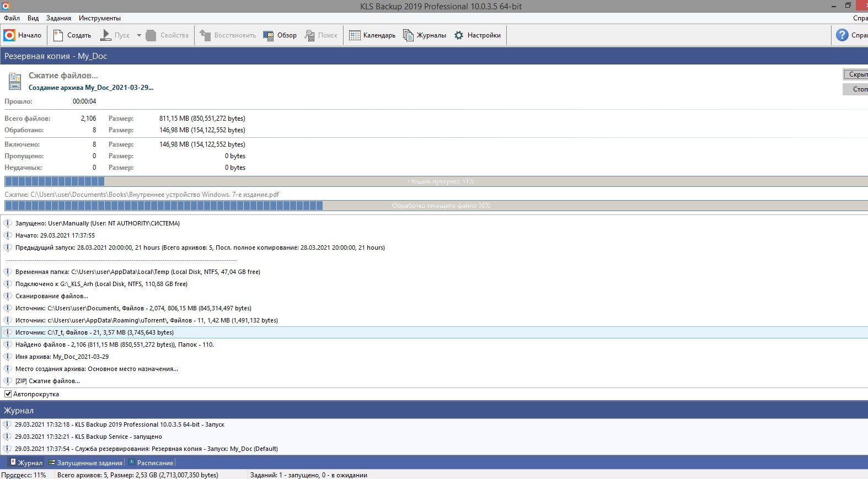This screenshot has width=868, height=479.
Task: Select the Источник C:\T_t log entry
Action: point(94,332)
